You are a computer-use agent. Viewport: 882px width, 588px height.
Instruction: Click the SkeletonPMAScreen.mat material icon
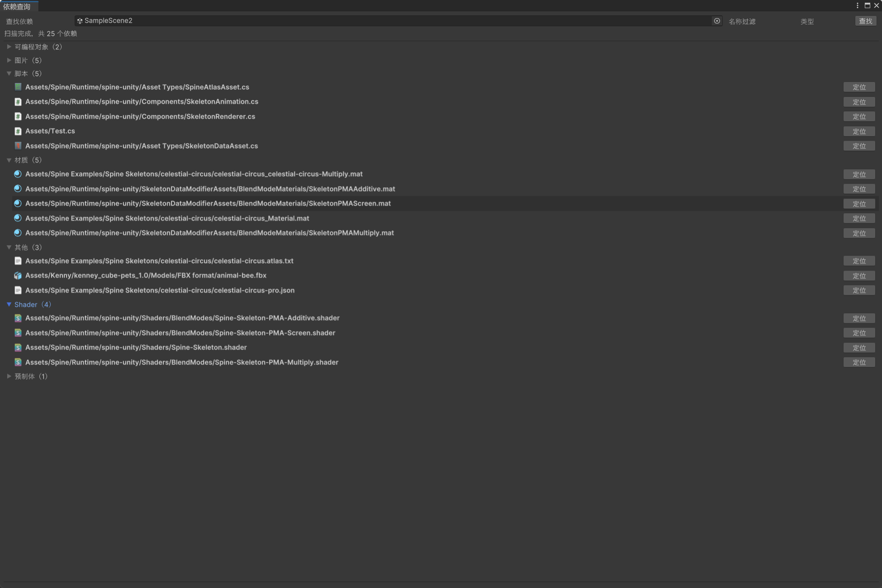(x=18, y=204)
